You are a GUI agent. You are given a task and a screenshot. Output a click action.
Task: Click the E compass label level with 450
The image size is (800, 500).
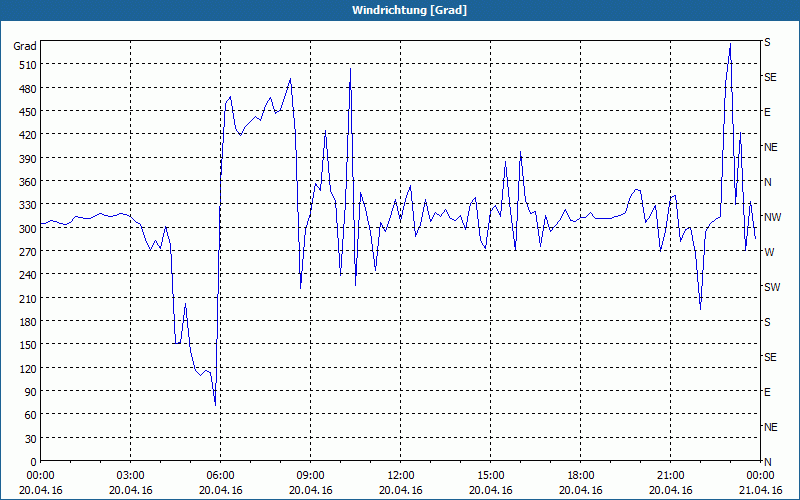point(767,112)
